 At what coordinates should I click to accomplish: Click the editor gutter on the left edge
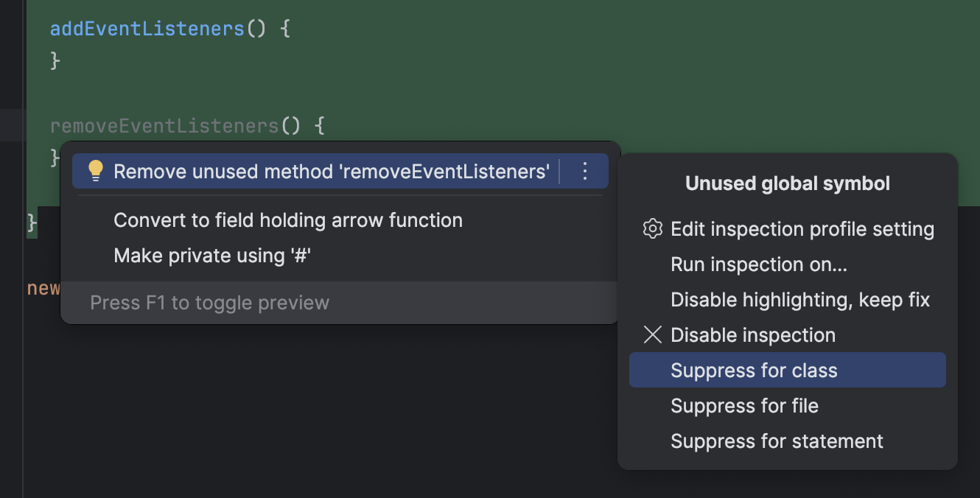[11, 125]
